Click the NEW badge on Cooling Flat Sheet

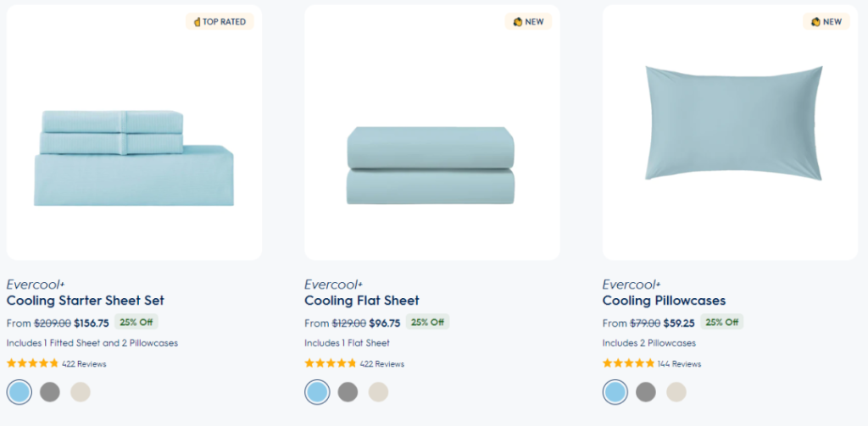tap(529, 21)
